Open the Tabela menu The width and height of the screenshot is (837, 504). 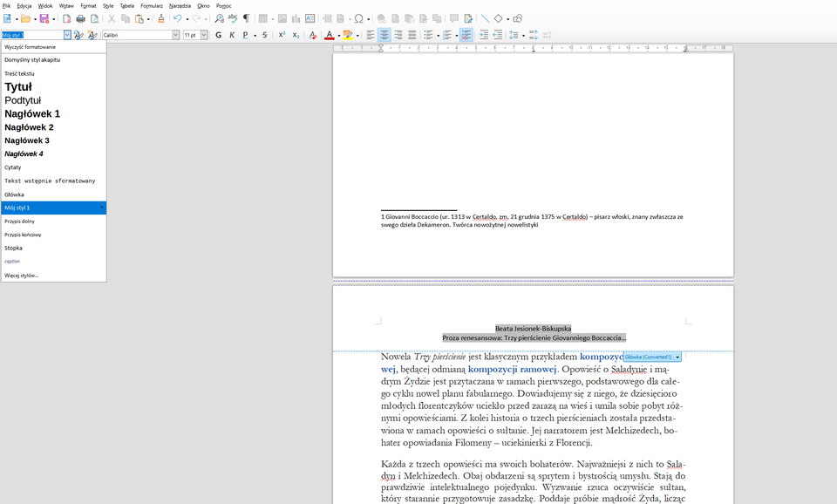click(x=126, y=5)
